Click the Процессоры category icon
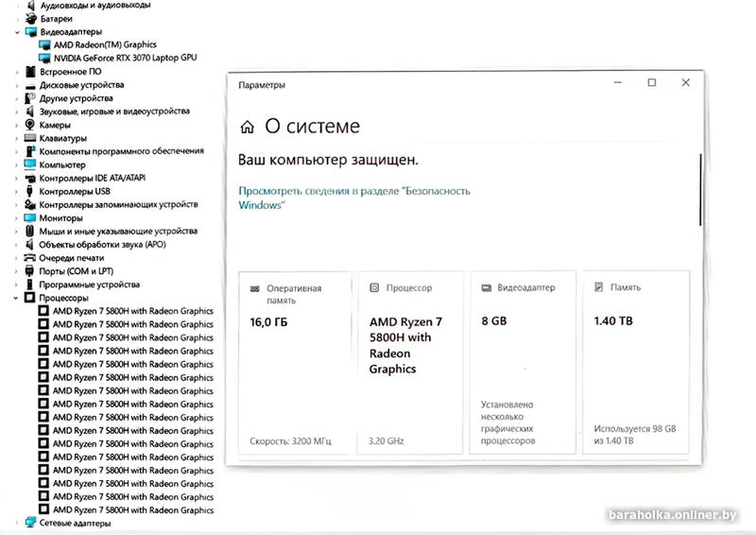Viewport: 756px width, 535px height. (x=30, y=298)
